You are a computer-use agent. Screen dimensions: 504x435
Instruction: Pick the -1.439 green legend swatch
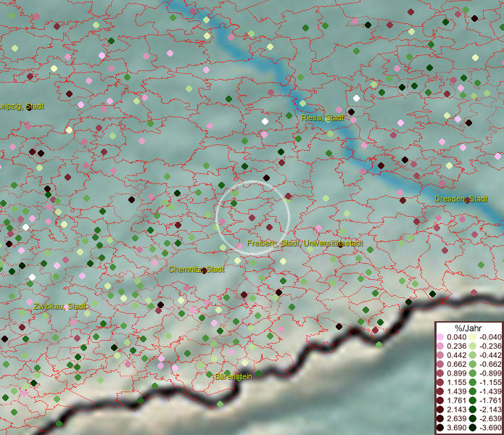(473, 391)
